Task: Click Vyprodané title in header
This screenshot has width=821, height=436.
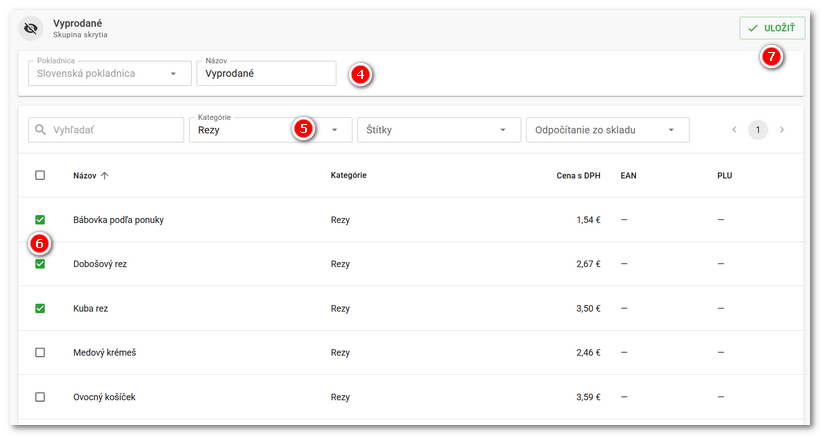Action: (x=77, y=23)
